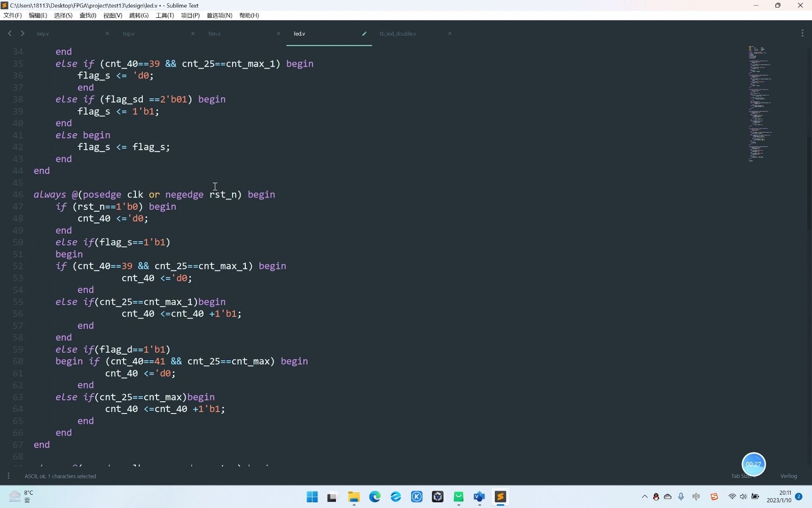Close the tb_led_double.v tab
812x508 pixels.
450,33
